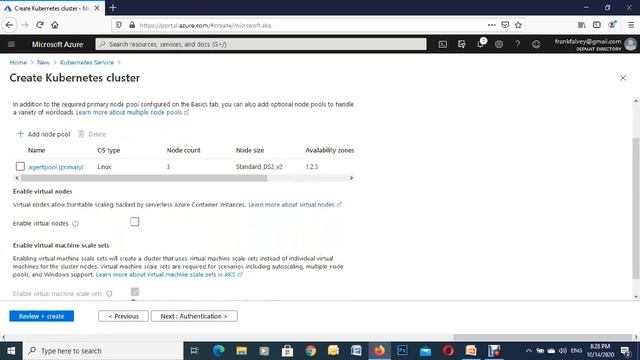This screenshot has width=640, height=360.
Task: Click the Node count column header
Action: pyautogui.click(x=183, y=150)
